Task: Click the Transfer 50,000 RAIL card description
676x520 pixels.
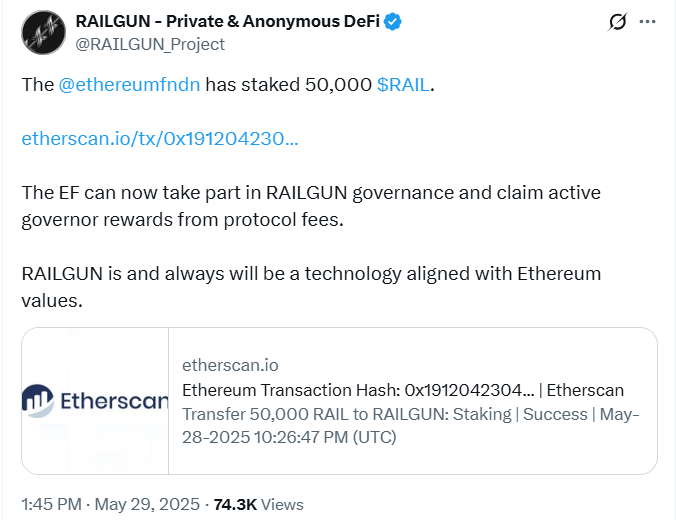Action: point(410,426)
